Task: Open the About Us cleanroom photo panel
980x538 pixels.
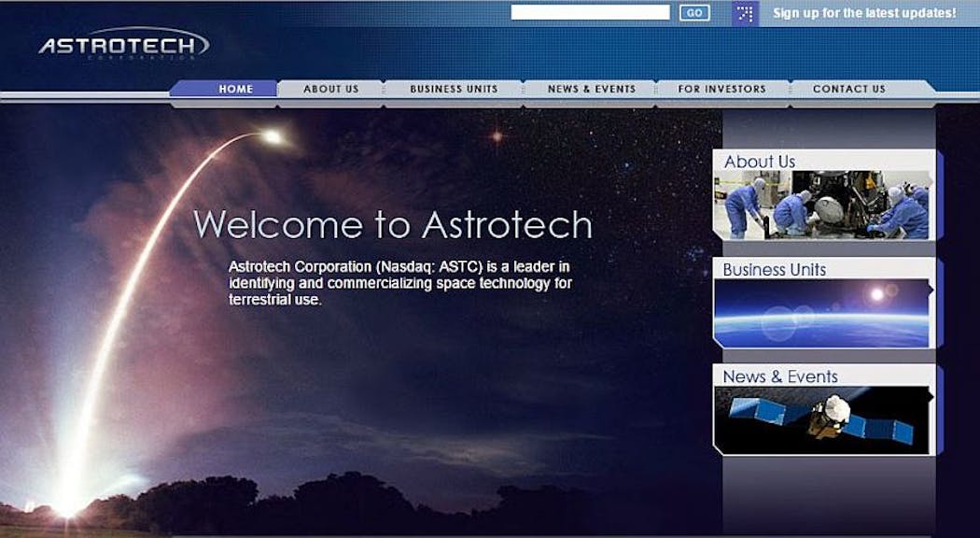Action: click(821, 205)
